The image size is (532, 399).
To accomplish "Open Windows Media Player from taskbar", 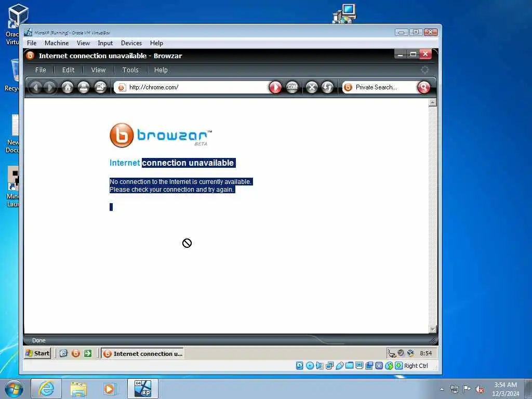I will click(110, 389).
